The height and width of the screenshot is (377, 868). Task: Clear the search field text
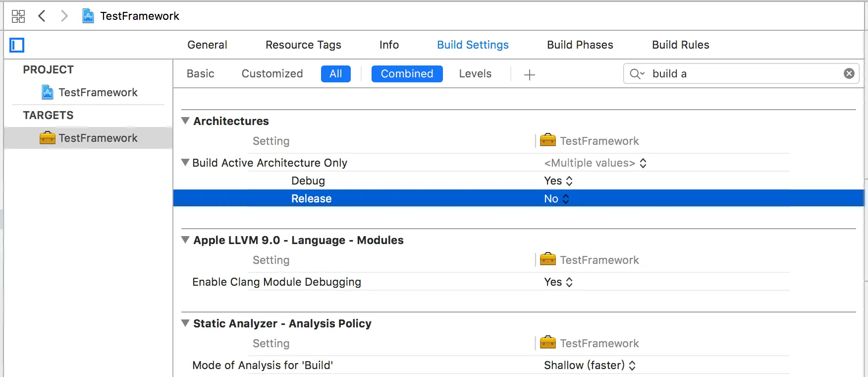[x=849, y=73]
